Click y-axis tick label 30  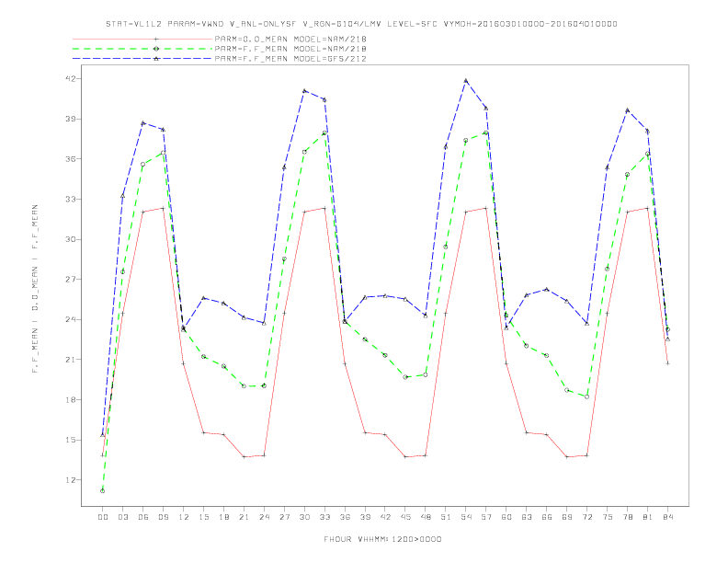click(x=70, y=239)
